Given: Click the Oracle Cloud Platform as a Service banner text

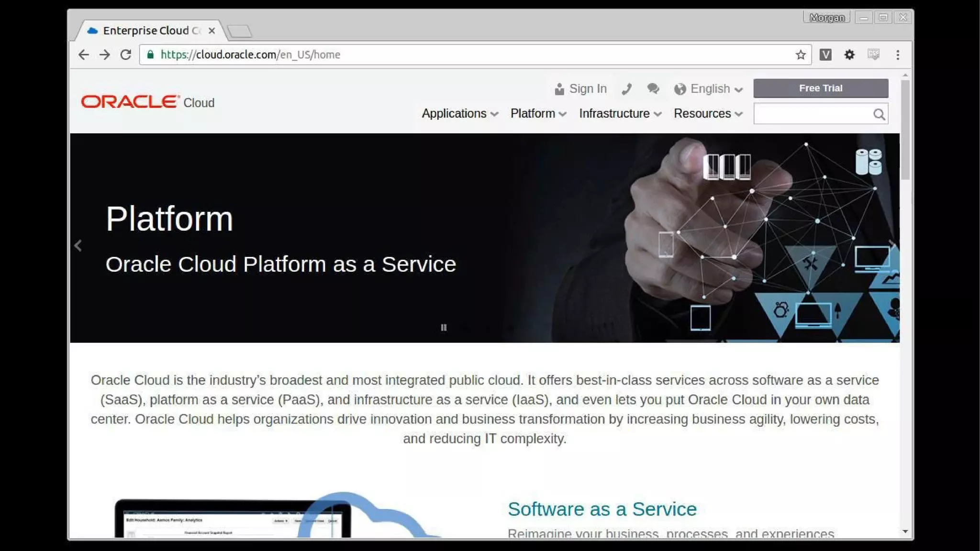Looking at the screenshot, I should click(281, 264).
